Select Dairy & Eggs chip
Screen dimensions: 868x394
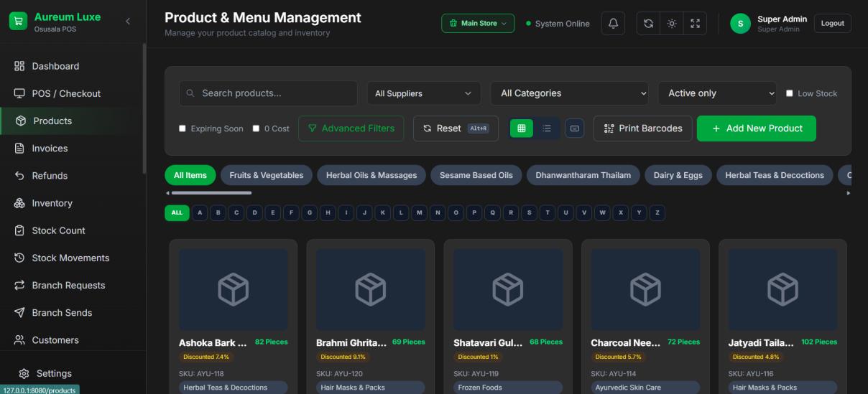678,175
